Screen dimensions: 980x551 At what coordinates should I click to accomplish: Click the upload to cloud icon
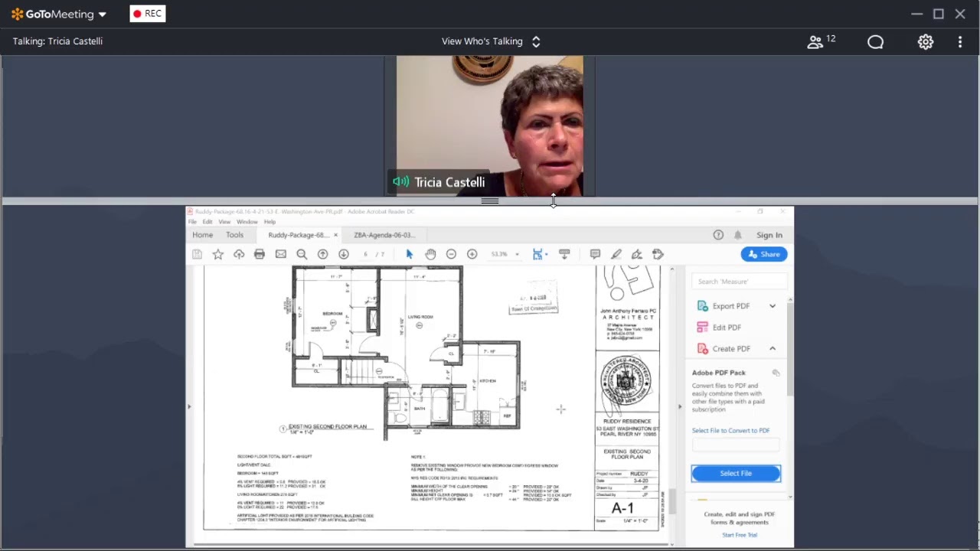pyautogui.click(x=239, y=254)
